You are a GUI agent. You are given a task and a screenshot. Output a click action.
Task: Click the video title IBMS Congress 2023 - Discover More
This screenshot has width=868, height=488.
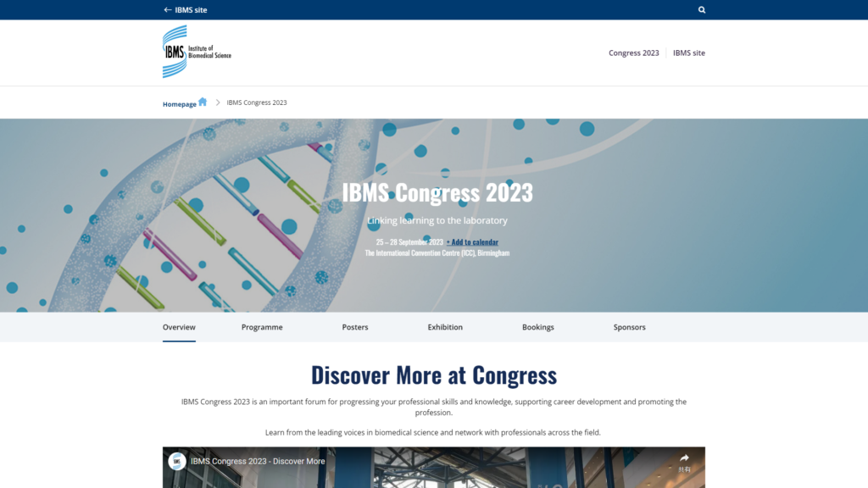pyautogui.click(x=258, y=461)
